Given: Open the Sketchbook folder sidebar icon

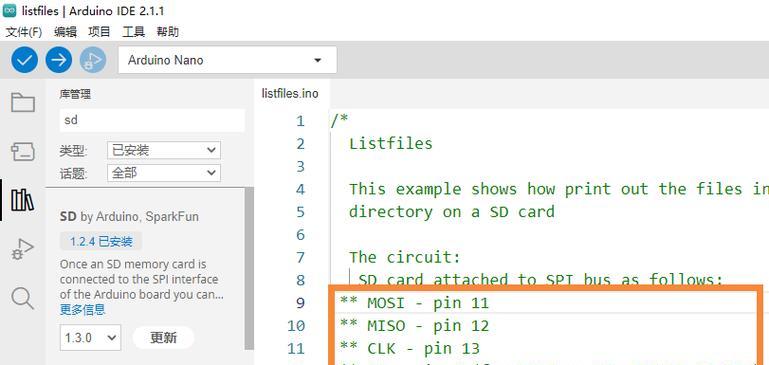Looking at the screenshot, I should click(x=23, y=103).
